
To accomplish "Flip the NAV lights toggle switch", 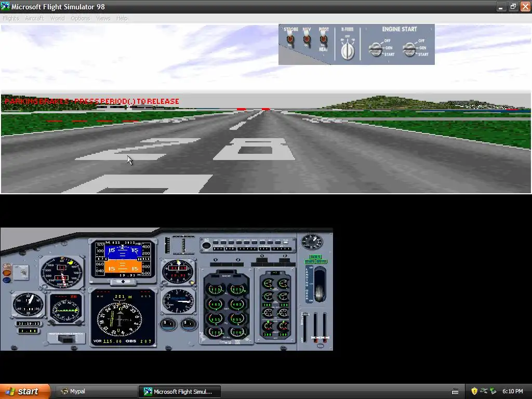I will point(307,39).
